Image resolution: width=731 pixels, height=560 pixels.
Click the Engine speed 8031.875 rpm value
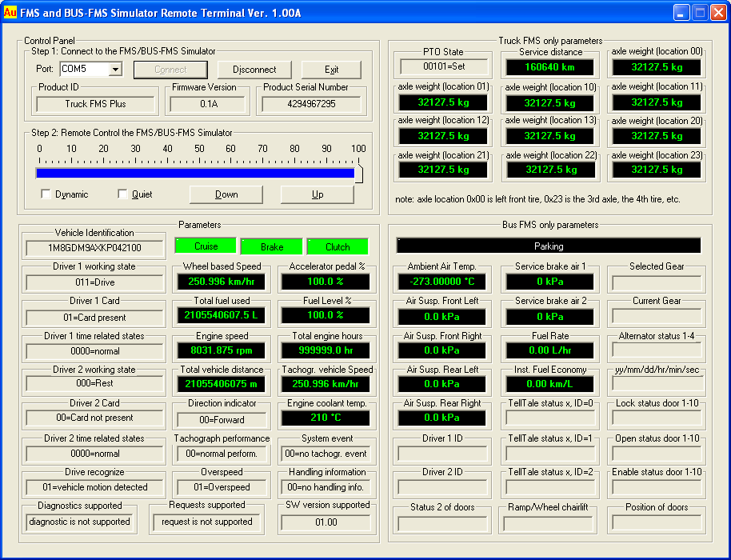[x=221, y=350]
